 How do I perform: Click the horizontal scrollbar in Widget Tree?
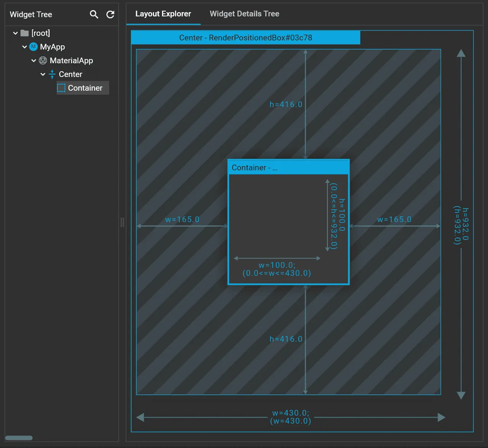coord(19,438)
